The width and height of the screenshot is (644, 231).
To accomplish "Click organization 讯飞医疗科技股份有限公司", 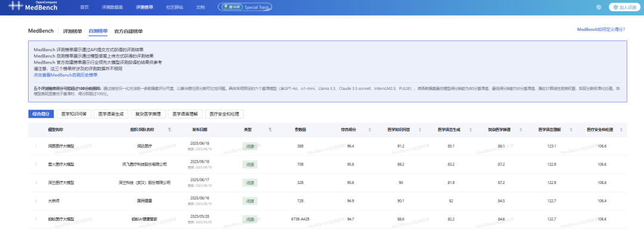I will point(144,164).
